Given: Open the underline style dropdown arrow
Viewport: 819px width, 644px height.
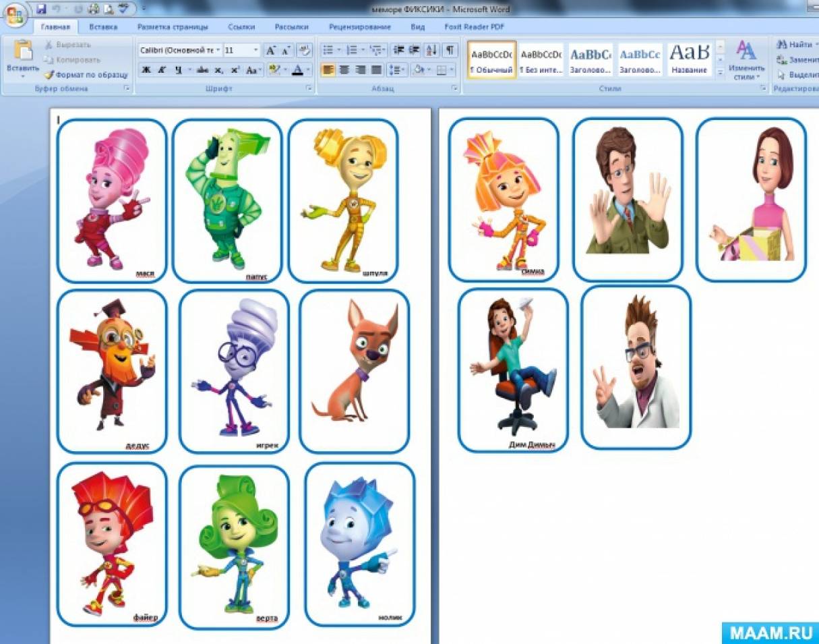Looking at the screenshot, I should pos(189,69).
